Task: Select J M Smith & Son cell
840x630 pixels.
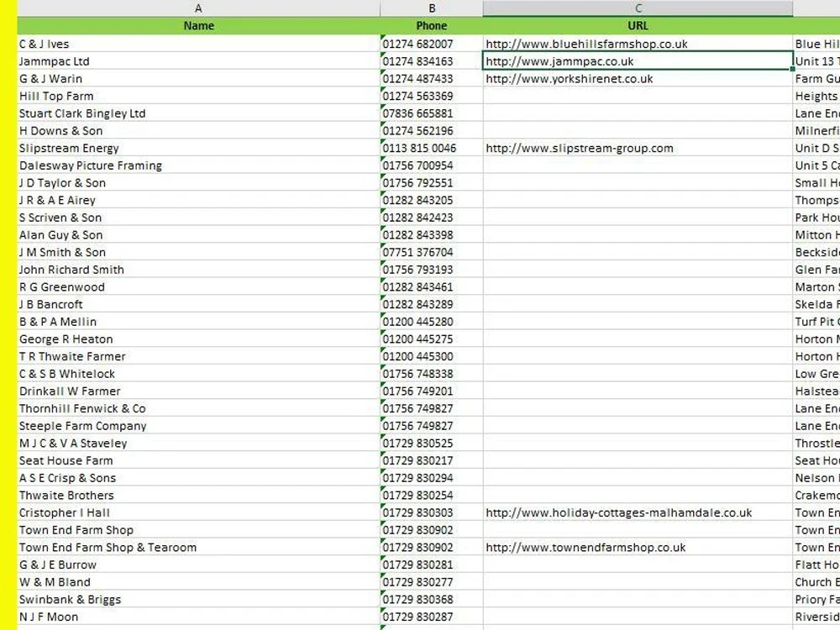Action: pyautogui.click(x=198, y=252)
